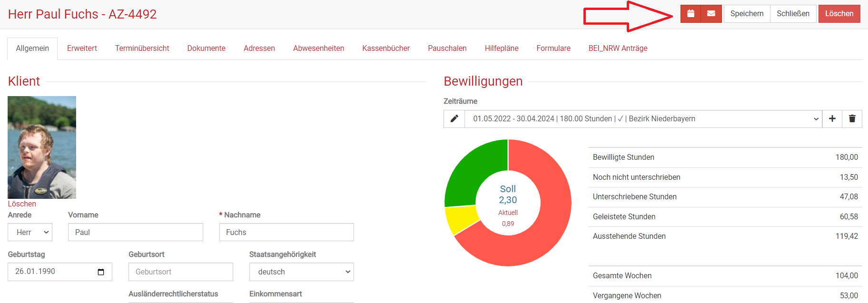Expand the Zeiträume period selector
Viewport: 868px width, 303px height.
point(643,119)
